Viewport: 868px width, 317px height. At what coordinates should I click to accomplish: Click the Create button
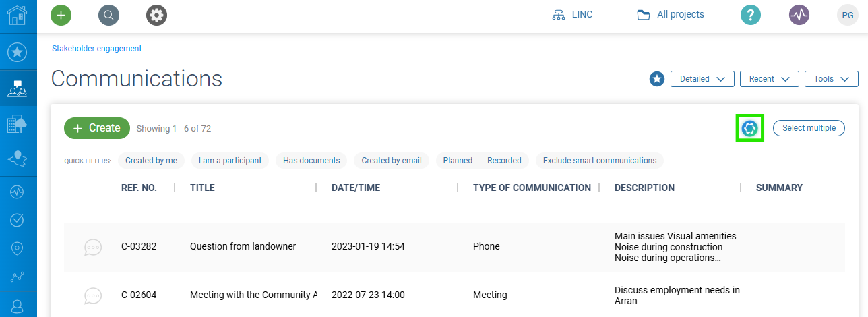tap(97, 128)
